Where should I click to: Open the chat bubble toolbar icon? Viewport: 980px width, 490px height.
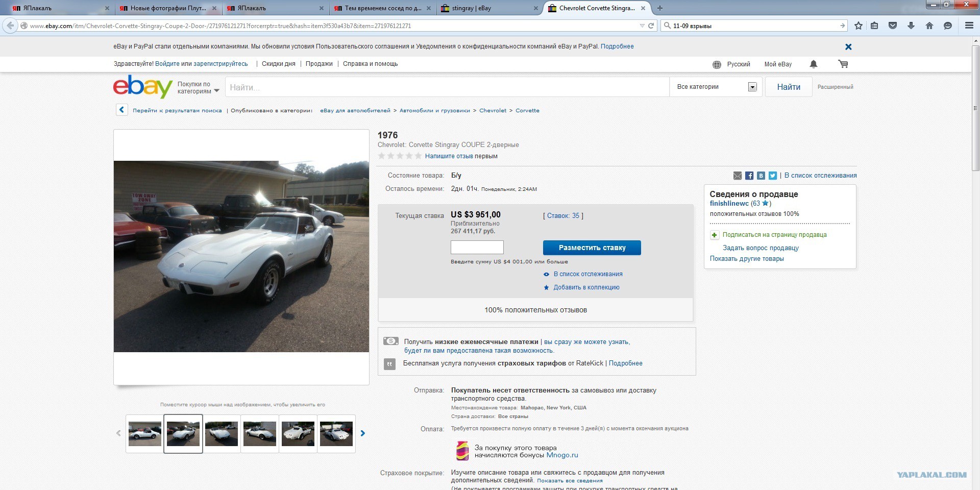tap(948, 26)
